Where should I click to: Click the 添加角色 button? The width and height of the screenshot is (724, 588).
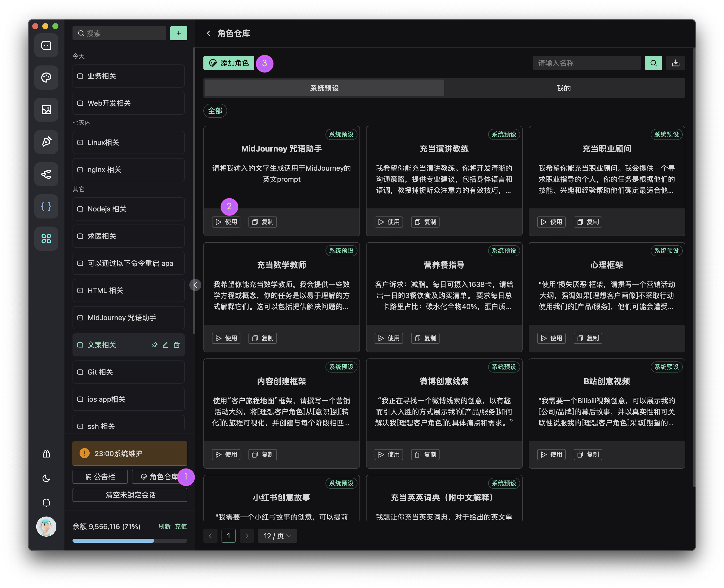(x=229, y=63)
